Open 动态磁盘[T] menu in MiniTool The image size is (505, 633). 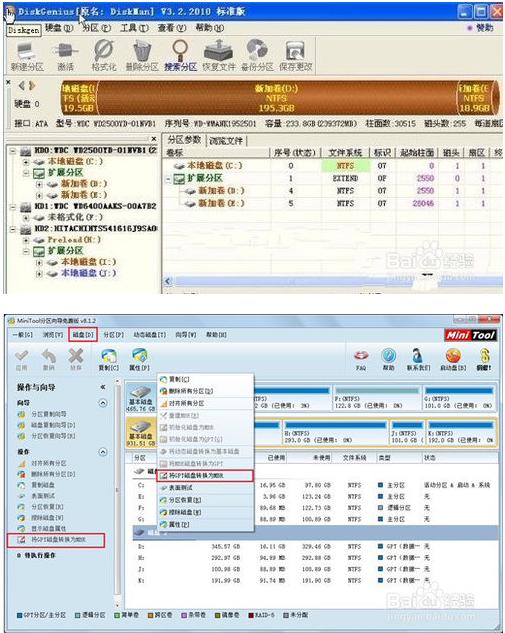pos(150,335)
